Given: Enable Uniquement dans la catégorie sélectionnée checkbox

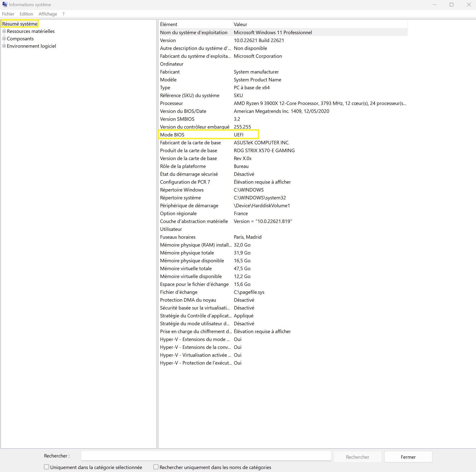Looking at the screenshot, I should [x=46, y=467].
